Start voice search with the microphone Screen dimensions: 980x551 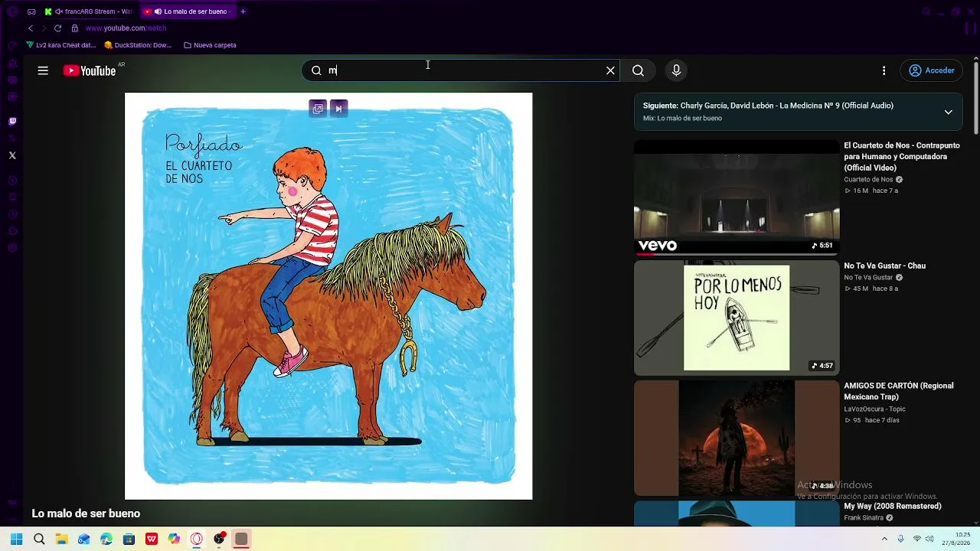pyautogui.click(x=676, y=70)
